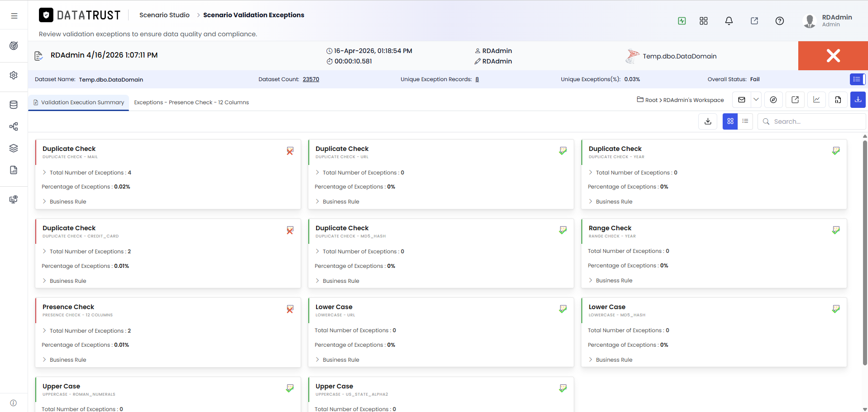Click the info icon at sidebar bottom
Image resolution: width=868 pixels, height=412 pixels.
point(14,403)
